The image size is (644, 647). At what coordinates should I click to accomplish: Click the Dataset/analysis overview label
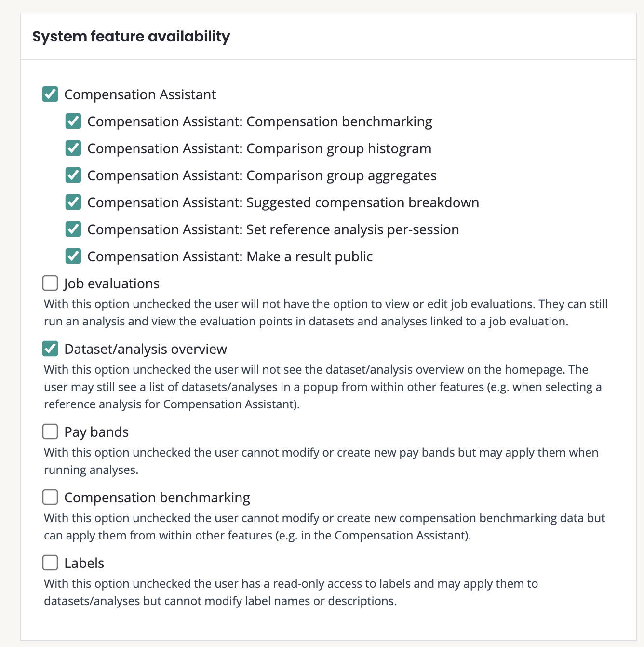(x=146, y=349)
